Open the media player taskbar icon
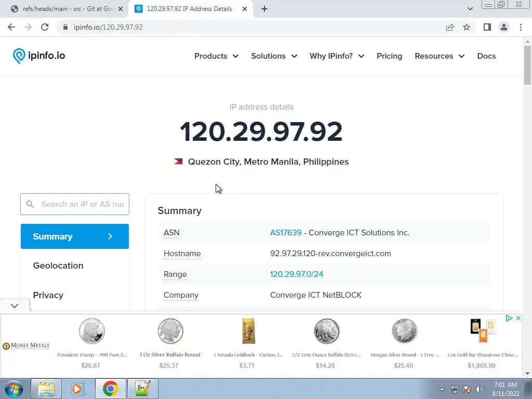This screenshot has width=532, height=399. click(x=78, y=389)
